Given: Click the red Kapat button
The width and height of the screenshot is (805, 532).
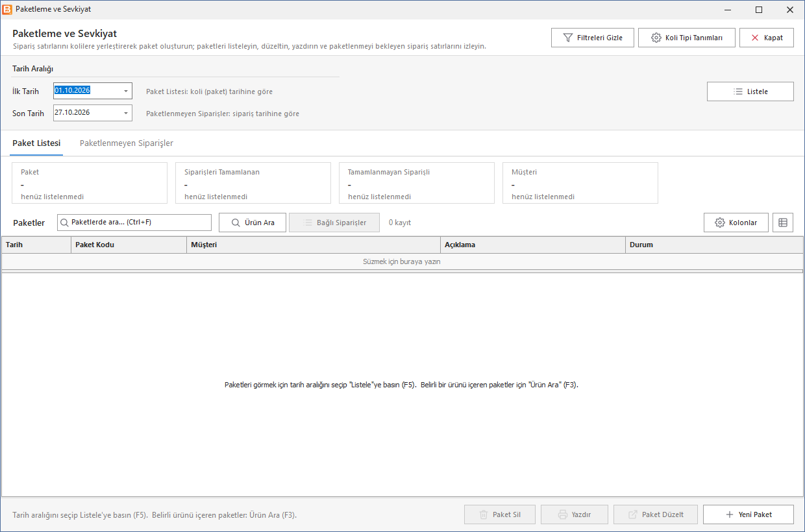Looking at the screenshot, I should (x=767, y=38).
